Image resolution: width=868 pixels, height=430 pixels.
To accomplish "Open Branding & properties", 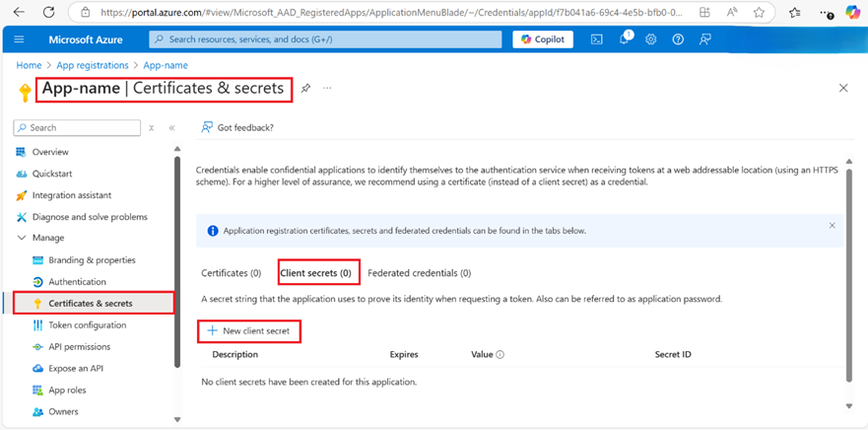I will click(x=92, y=260).
